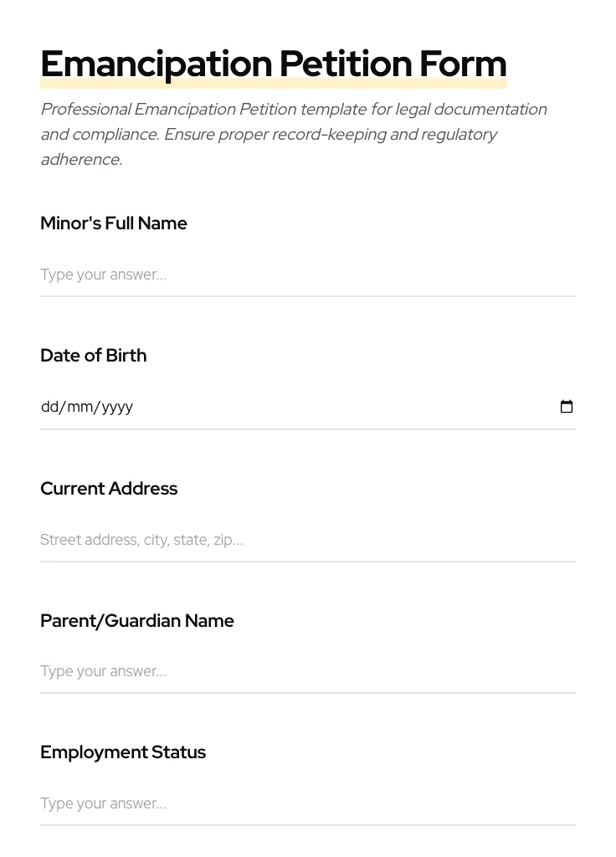
Task: Click the Date of Birth label
Action: 94,356
